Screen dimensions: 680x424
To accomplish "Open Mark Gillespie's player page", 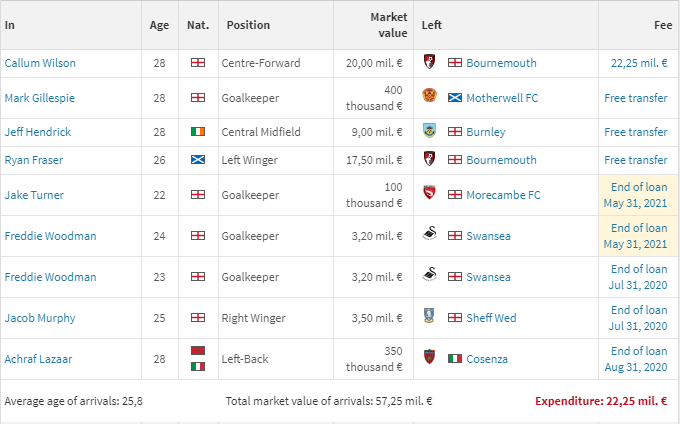I will click(39, 98).
